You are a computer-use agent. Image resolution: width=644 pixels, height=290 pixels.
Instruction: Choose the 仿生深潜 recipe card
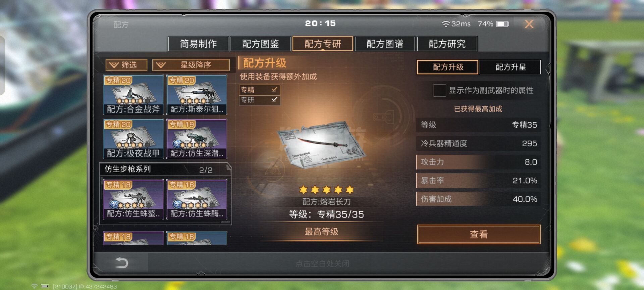[197, 139]
